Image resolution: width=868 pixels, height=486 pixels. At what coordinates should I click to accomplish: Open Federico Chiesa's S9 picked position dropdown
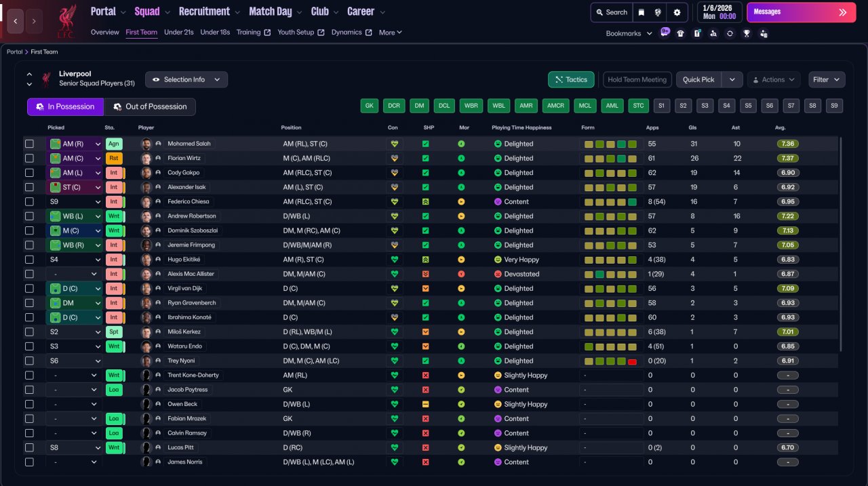[75, 202]
